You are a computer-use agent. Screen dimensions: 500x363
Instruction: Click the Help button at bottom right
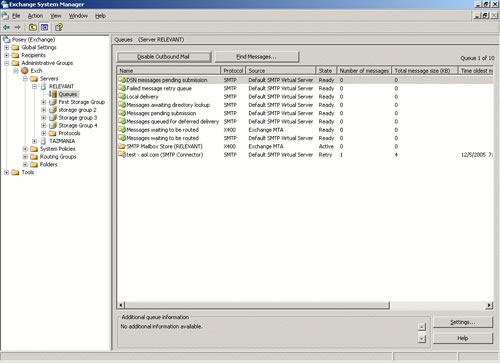pos(463,338)
